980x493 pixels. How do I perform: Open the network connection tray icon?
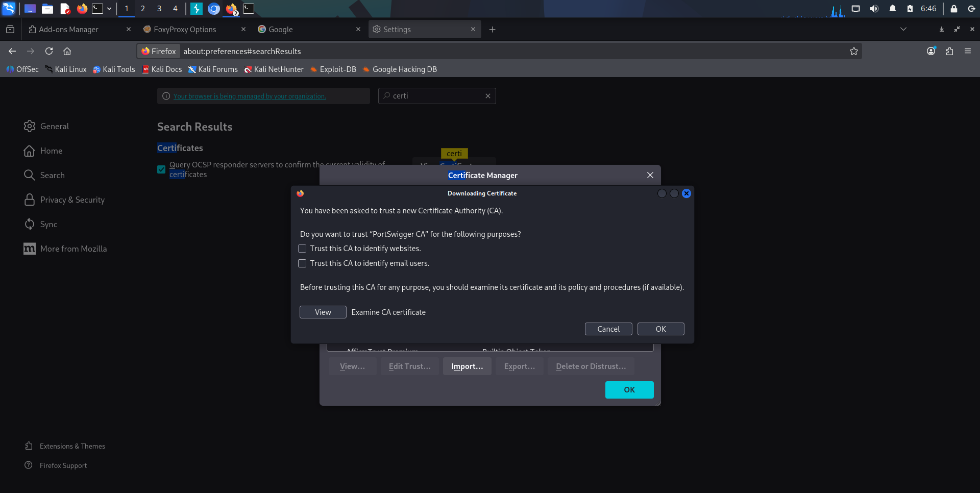[x=856, y=9]
